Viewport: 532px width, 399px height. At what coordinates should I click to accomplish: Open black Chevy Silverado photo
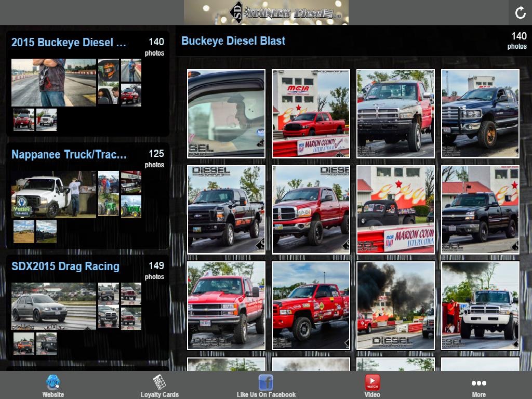point(480,210)
